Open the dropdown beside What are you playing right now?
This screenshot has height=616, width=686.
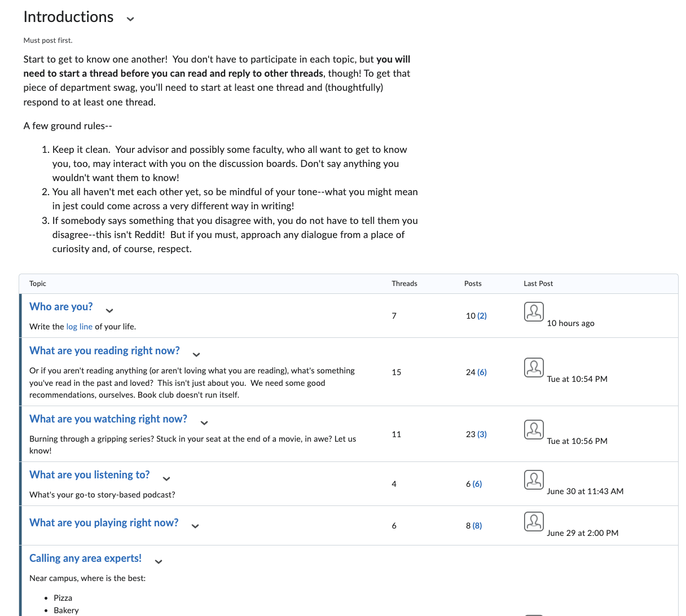[x=195, y=526]
